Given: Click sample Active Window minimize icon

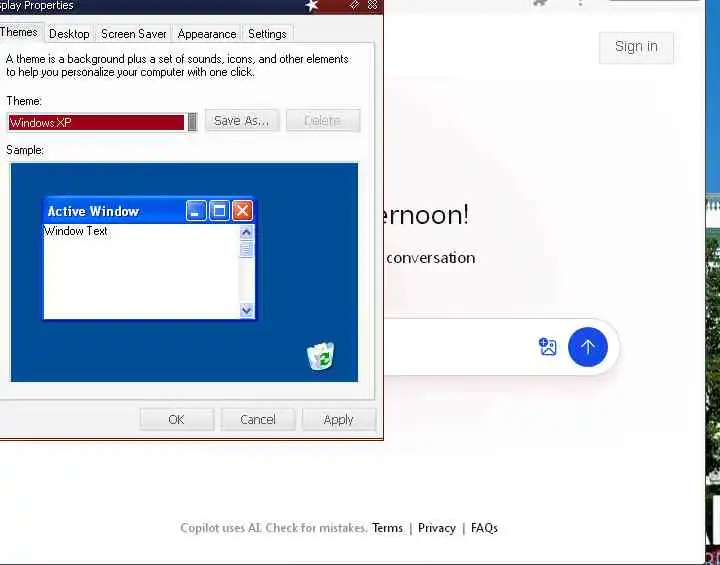Looking at the screenshot, I should (196, 211).
